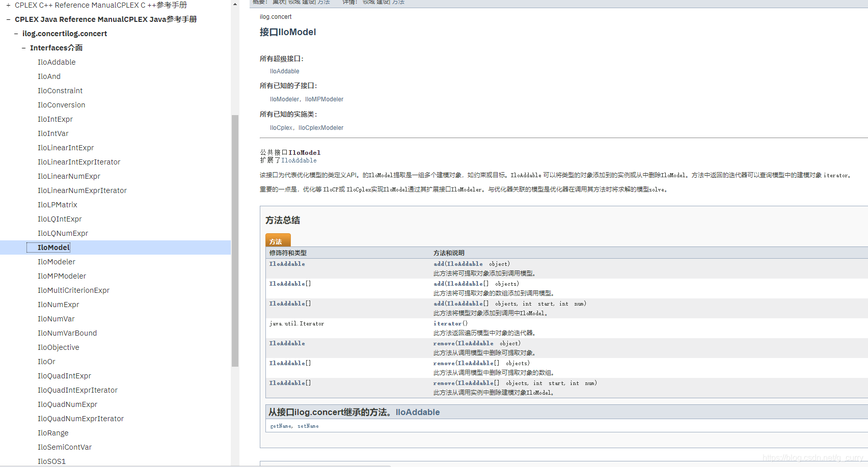
Task: Select the IloLPMatrix tree item
Action: tap(58, 204)
